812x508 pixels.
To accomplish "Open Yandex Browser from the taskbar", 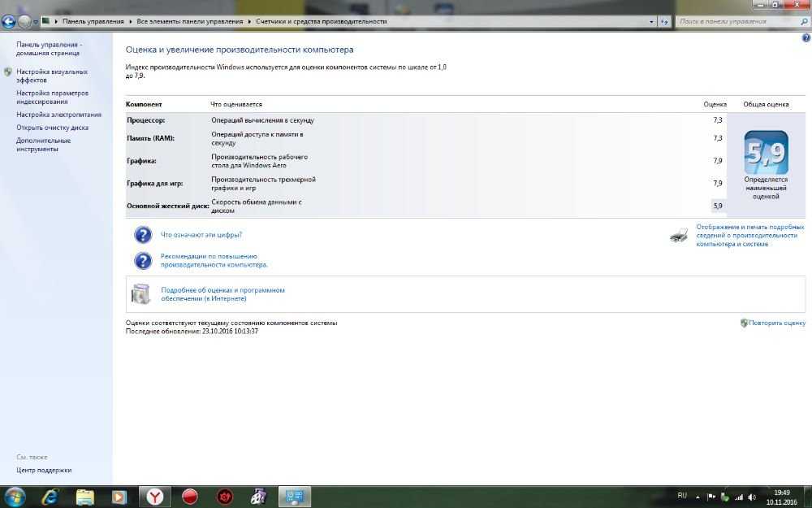I will (154, 497).
